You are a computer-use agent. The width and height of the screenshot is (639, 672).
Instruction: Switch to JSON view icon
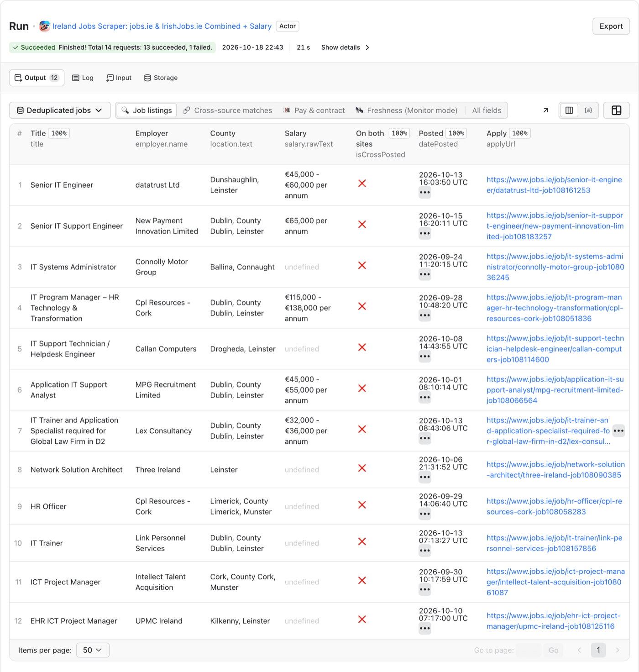point(588,110)
